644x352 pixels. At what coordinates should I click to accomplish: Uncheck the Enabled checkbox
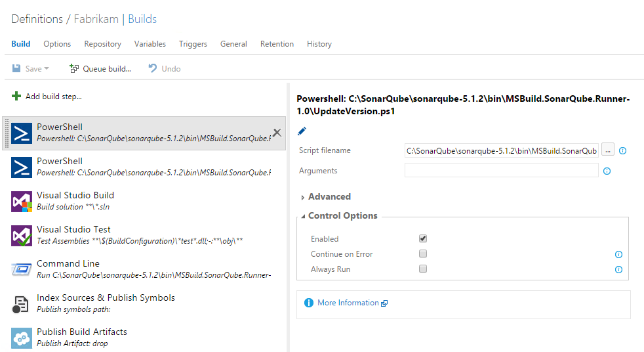coord(423,239)
